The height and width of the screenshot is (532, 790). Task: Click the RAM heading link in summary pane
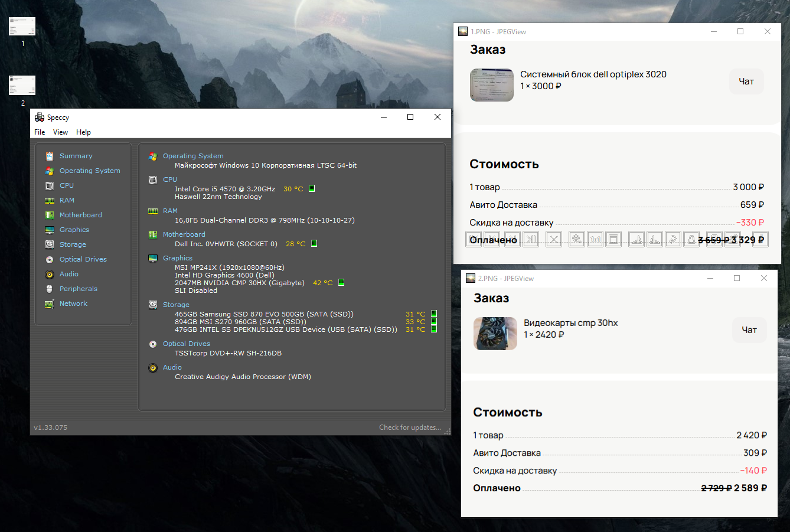[170, 211]
